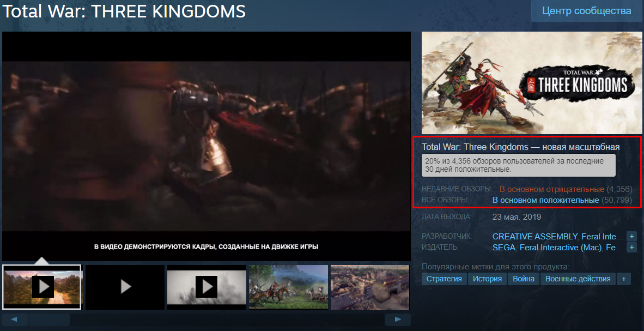This screenshot has height=331, width=644.
Task: Click the Популярные метки для этого продукта heading
Action: pos(496,267)
